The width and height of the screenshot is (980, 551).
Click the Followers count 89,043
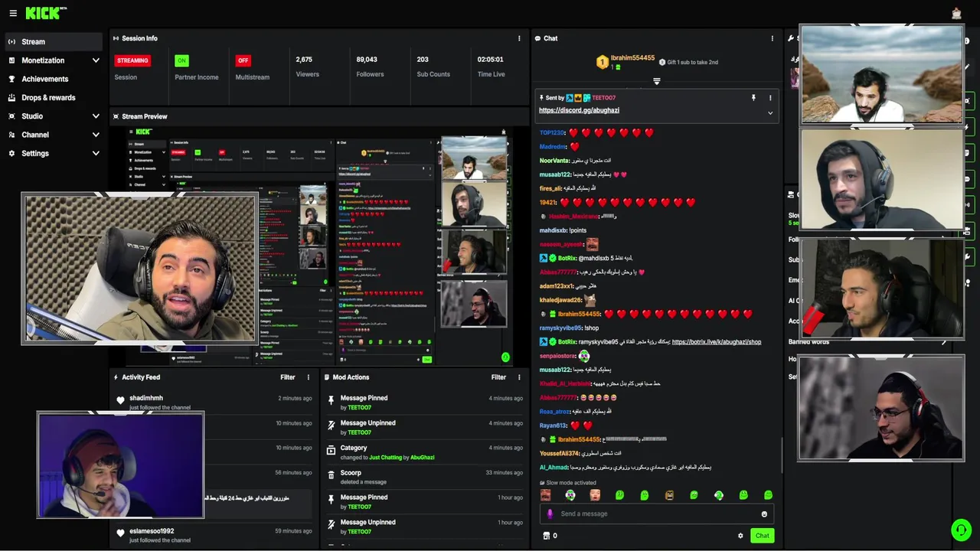click(x=367, y=60)
